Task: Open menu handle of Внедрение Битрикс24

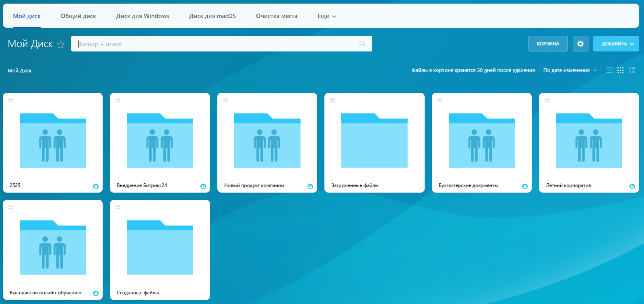Action: click(118, 100)
